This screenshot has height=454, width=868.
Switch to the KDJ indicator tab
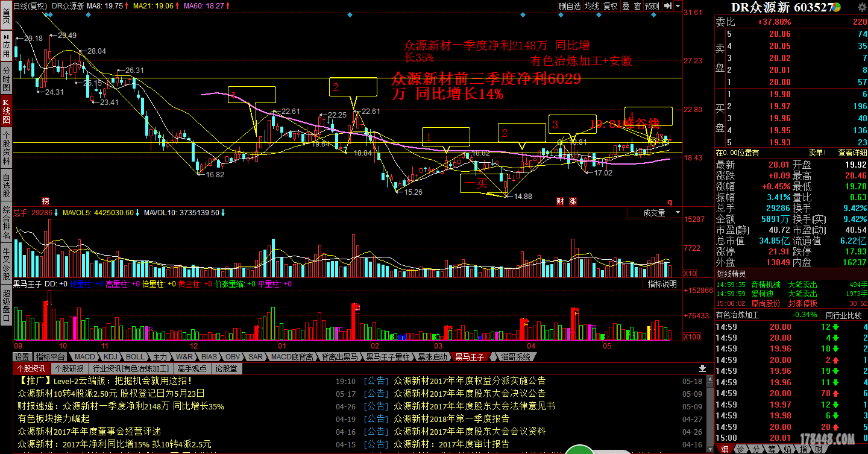(111, 357)
